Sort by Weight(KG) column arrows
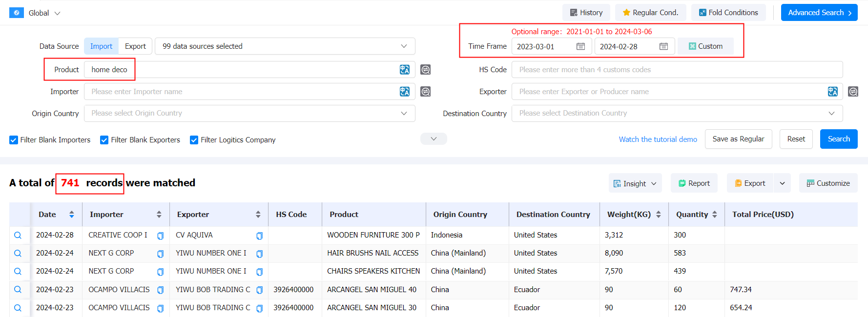This screenshot has width=868, height=317. (658, 215)
